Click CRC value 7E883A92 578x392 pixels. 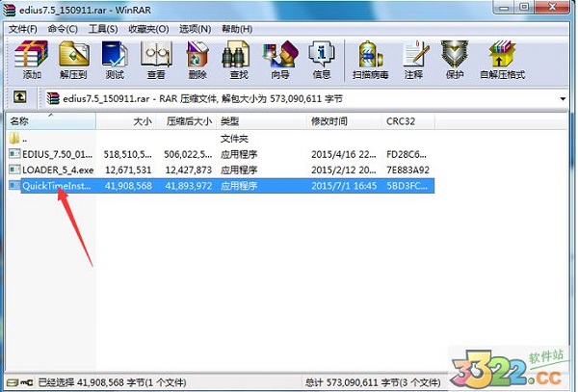(407, 170)
